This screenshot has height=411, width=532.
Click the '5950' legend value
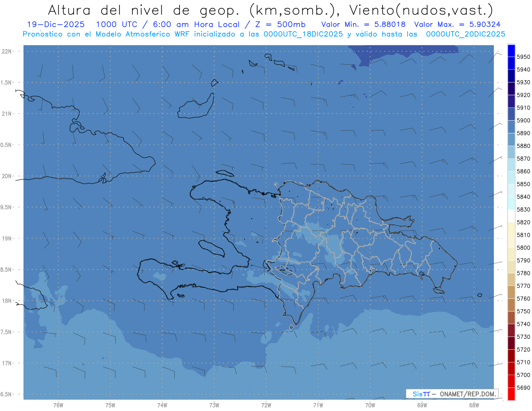click(523, 57)
